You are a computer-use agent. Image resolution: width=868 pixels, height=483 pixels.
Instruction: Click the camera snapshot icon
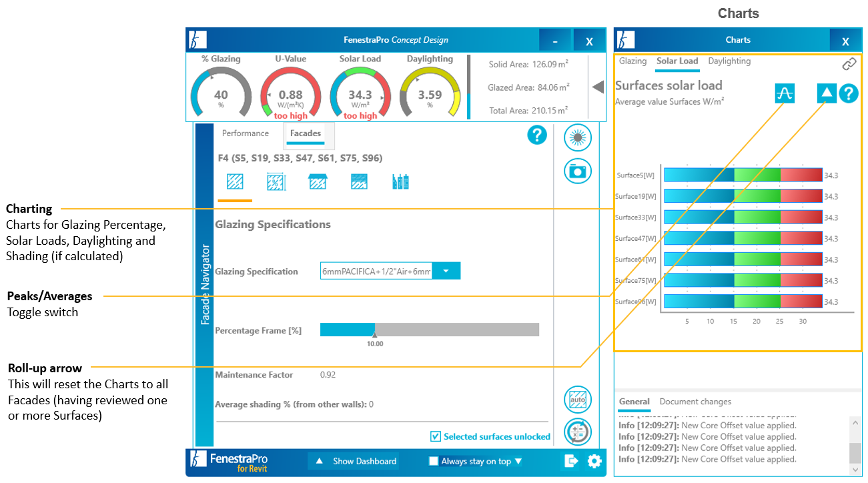(577, 171)
